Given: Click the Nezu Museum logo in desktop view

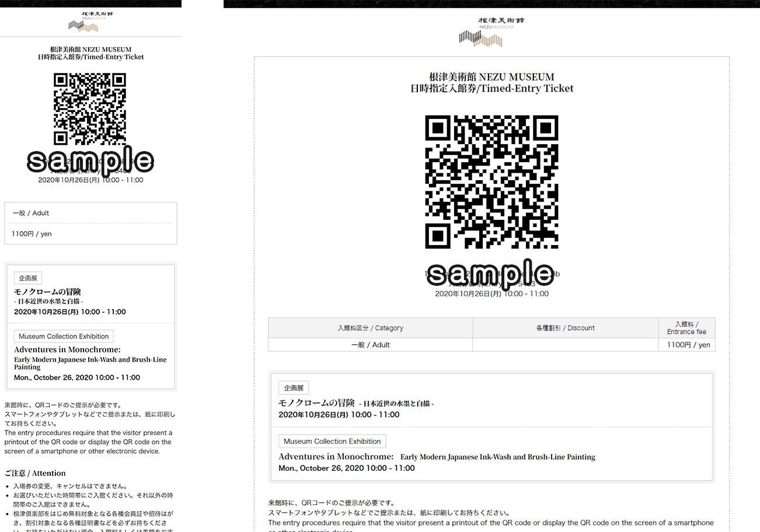Looking at the screenshot, I should click(x=491, y=32).
